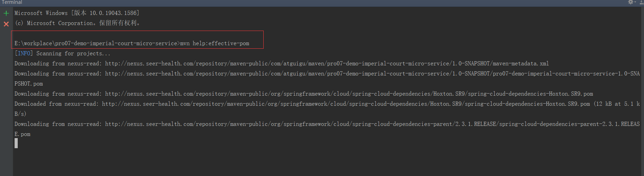Click the wrapped 'B/s)' line
The height and width of the screenshot is (176, 644).
20,114
